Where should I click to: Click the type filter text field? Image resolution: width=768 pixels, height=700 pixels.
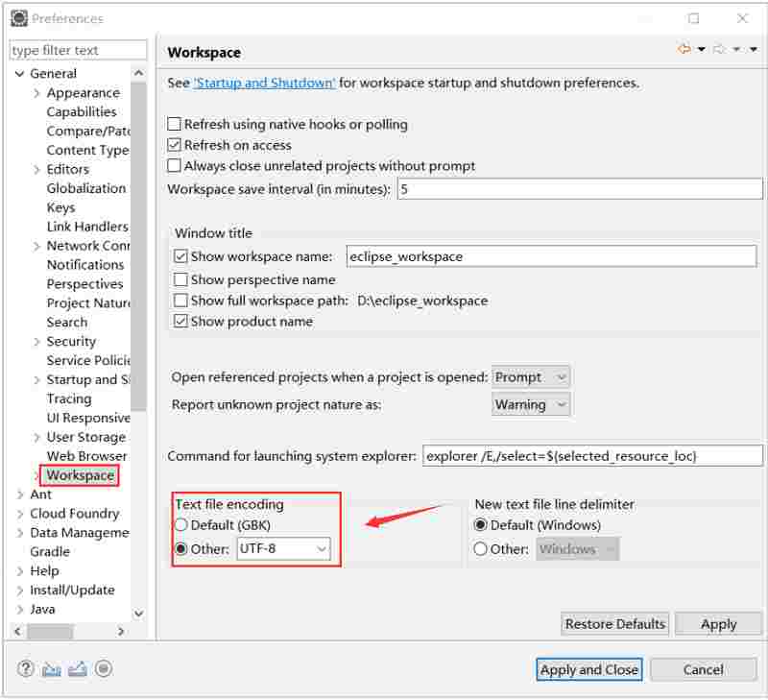(78, 50)
